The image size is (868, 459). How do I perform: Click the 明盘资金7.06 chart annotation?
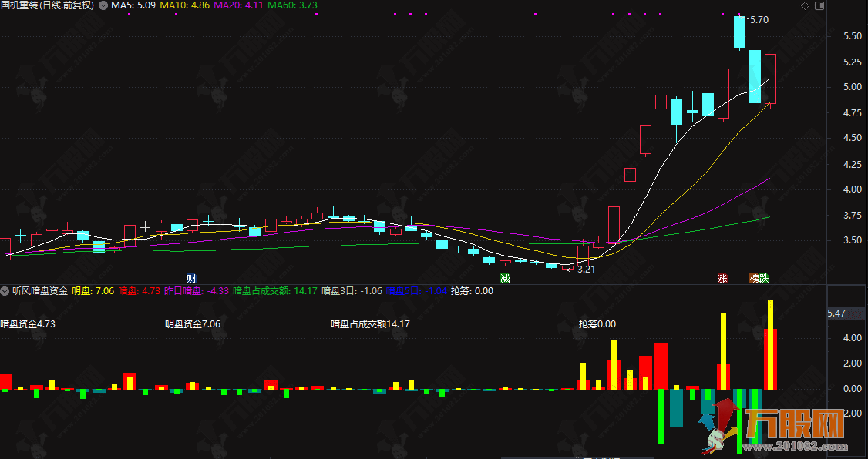pyautogui.click(x=193, y=324)
